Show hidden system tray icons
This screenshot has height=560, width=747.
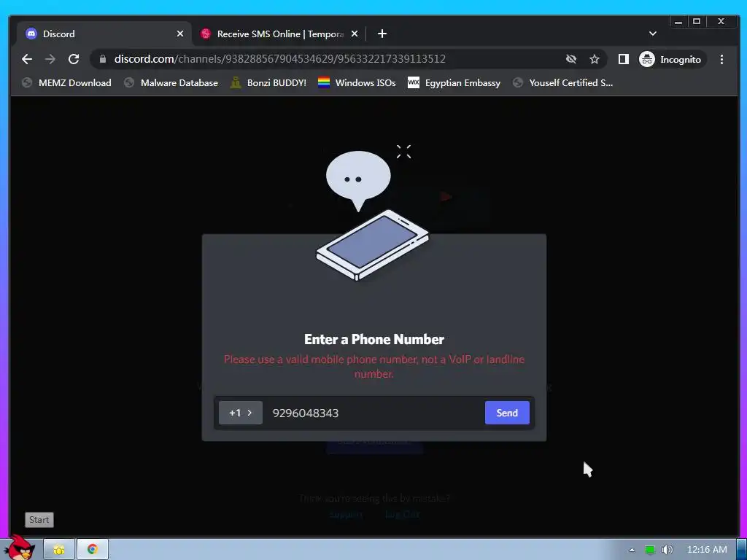632,550
